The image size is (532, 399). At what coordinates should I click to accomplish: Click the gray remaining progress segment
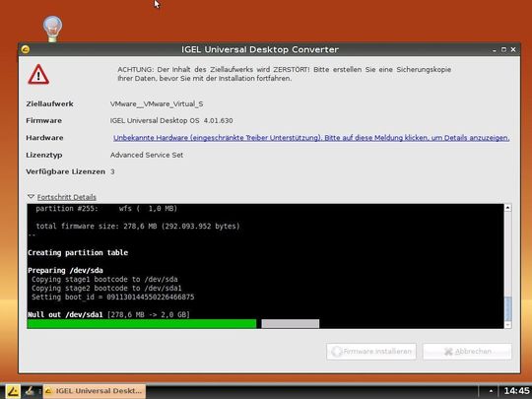(291, 324)
